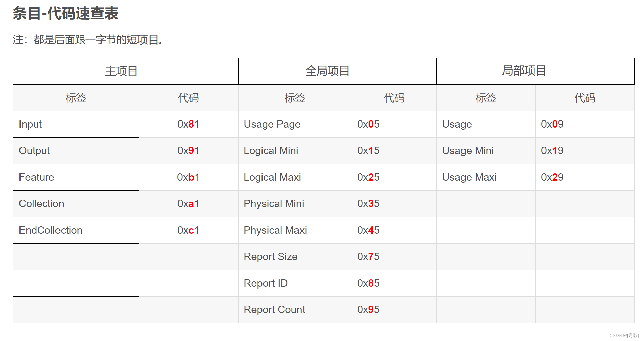Click the code 0x45

click(368, 230)
